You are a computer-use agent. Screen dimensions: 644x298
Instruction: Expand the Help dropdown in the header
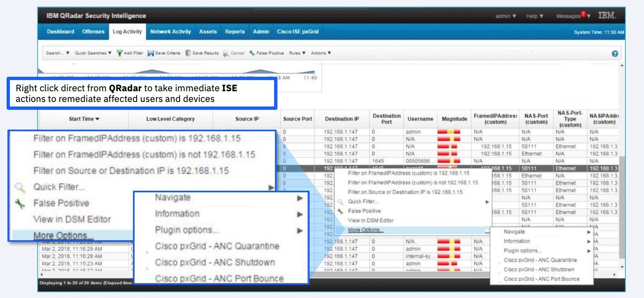(535, 16)
